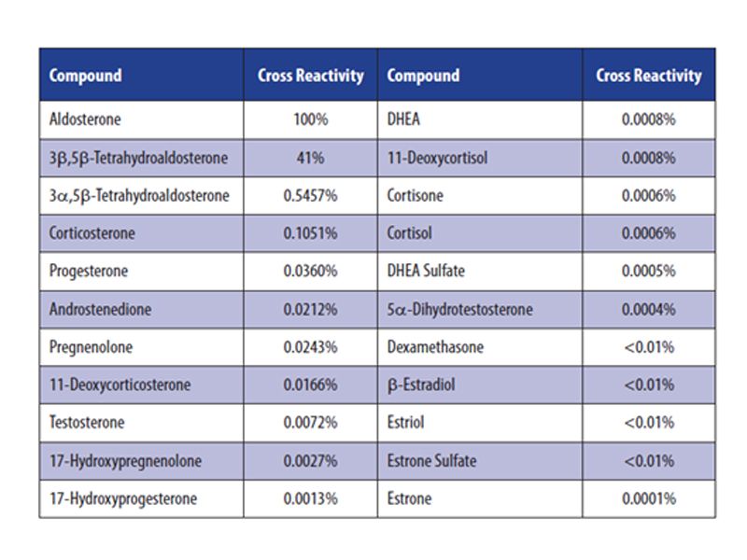Select the 11-Deoxycorticosterone entry
Viewport: 747px width, 560px height.
(120, 385)
